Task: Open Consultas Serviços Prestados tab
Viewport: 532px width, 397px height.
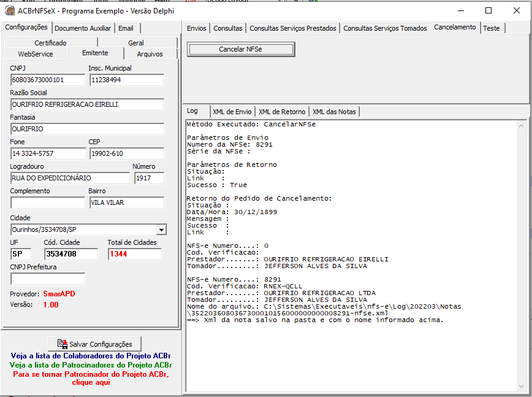Action: (x=293, y=28)
